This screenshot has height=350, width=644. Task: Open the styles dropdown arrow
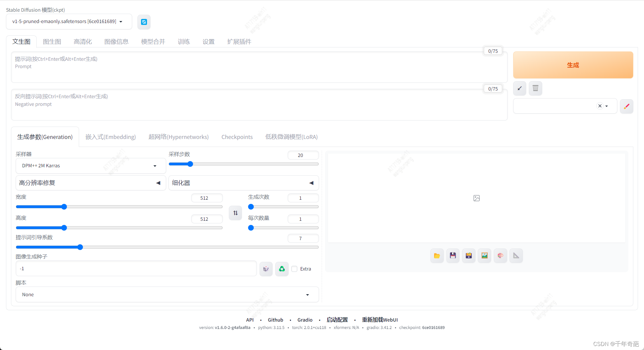coord(607,106)
